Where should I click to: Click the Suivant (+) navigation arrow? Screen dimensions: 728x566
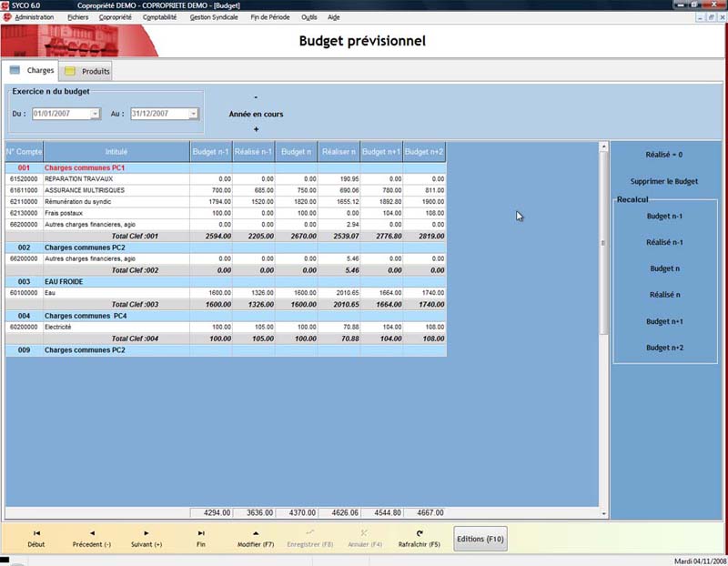147,533
